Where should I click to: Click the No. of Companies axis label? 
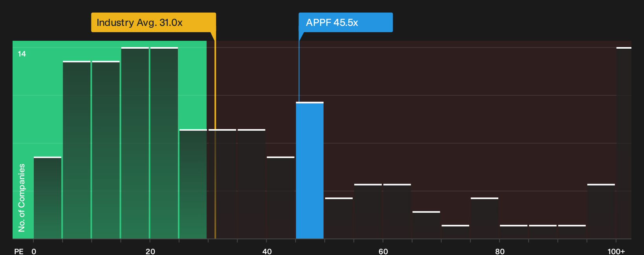[x=22, y=198]
